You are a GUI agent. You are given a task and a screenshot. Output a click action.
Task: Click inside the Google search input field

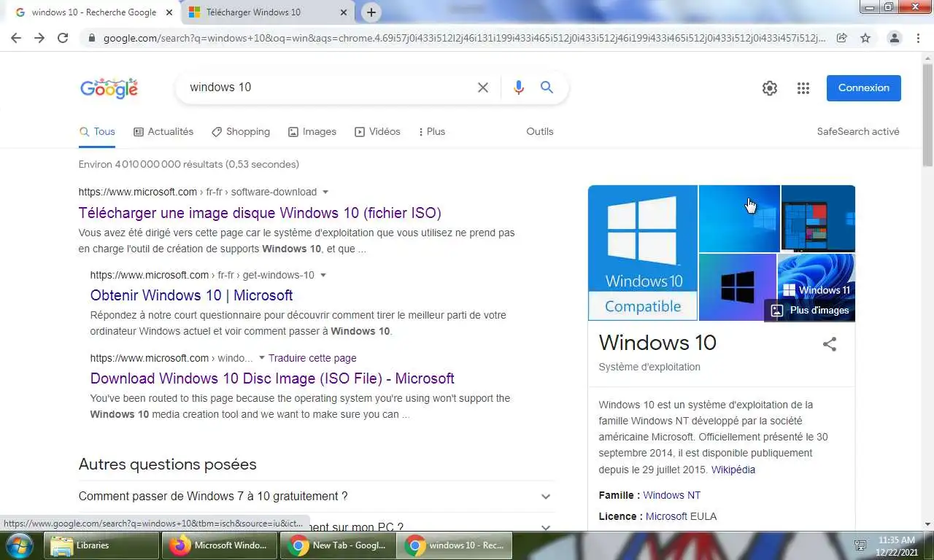tap(328, 87)
